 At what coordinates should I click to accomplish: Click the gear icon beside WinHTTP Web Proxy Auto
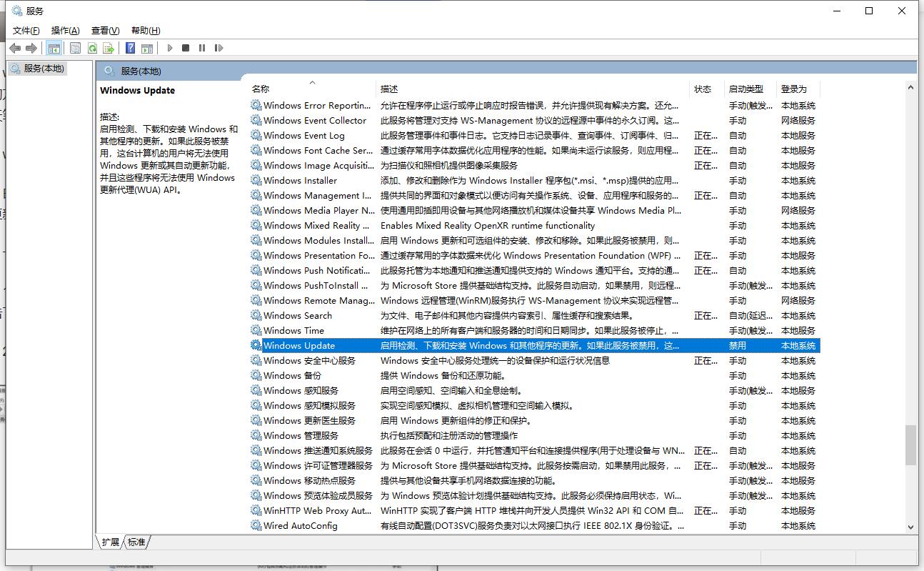tap(256, 510)
